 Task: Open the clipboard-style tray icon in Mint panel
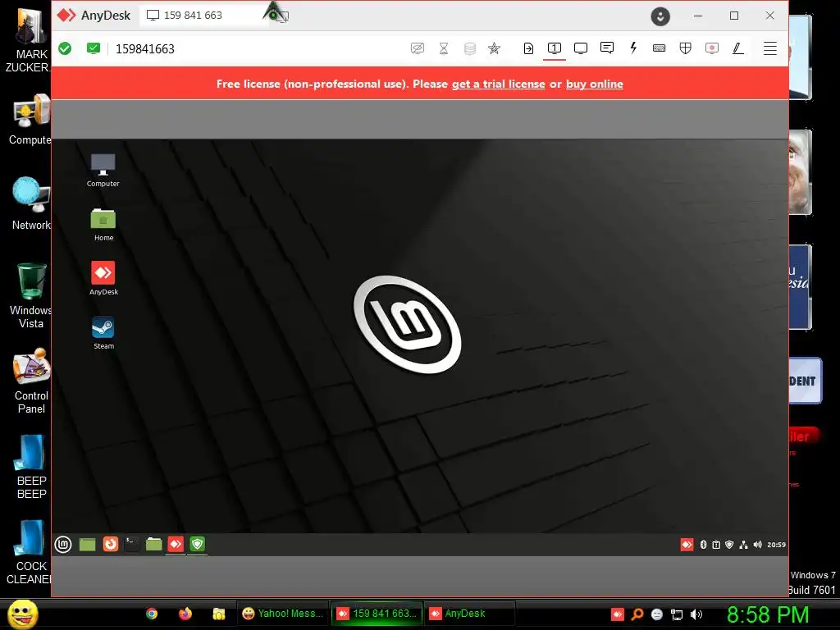pos(716,545)
